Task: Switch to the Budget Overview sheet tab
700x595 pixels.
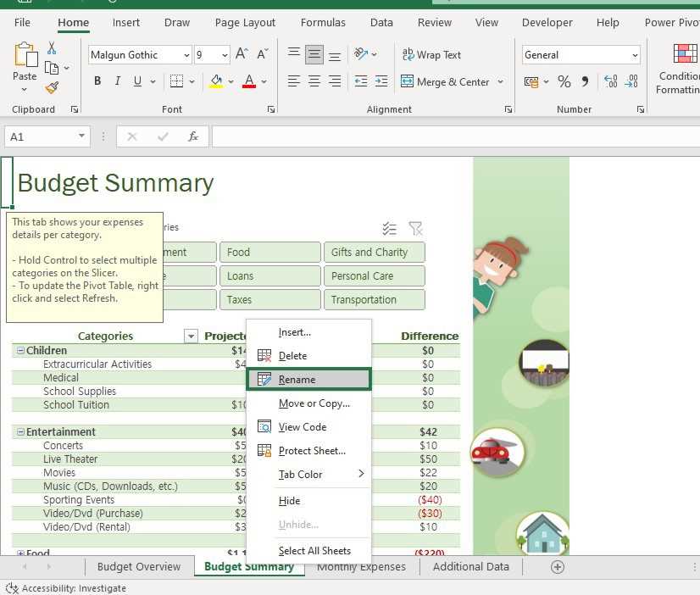Action: [139, 566]
